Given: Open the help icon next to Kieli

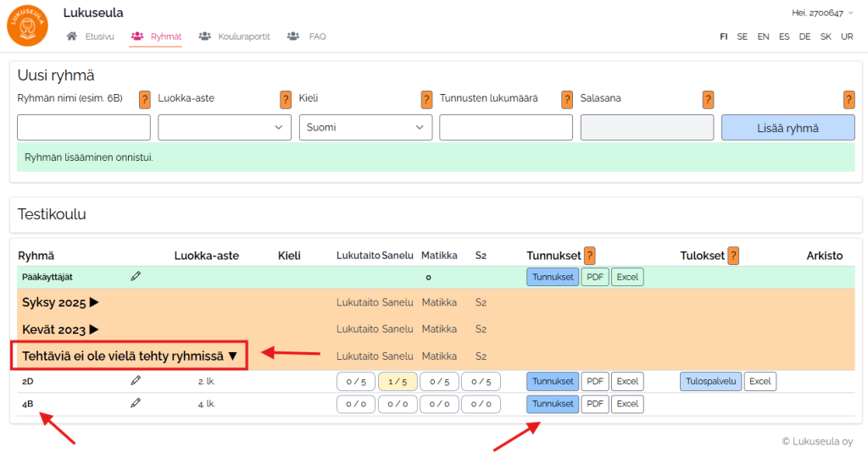Looking at the screenshot, I should tap(426, 99).
